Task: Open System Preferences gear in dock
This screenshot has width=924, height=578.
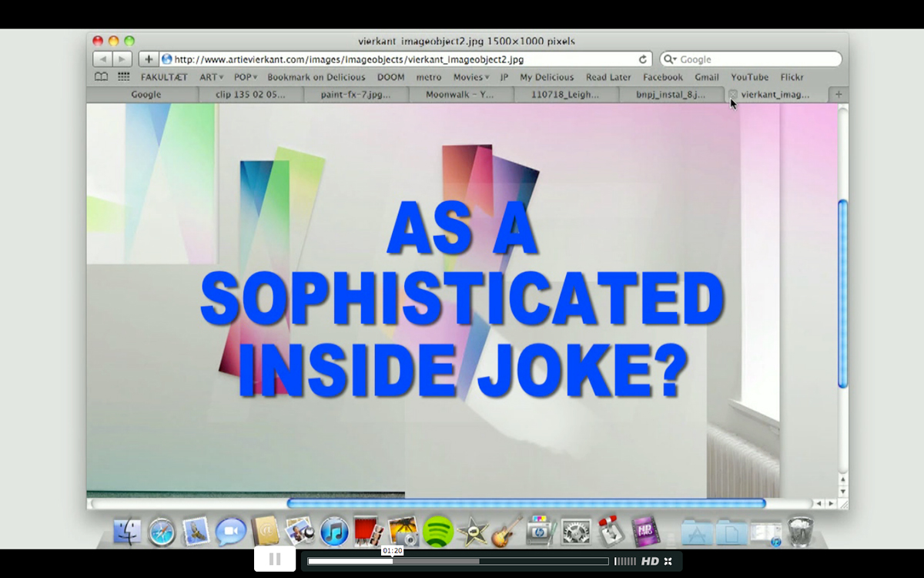Action: coord(576,532)
